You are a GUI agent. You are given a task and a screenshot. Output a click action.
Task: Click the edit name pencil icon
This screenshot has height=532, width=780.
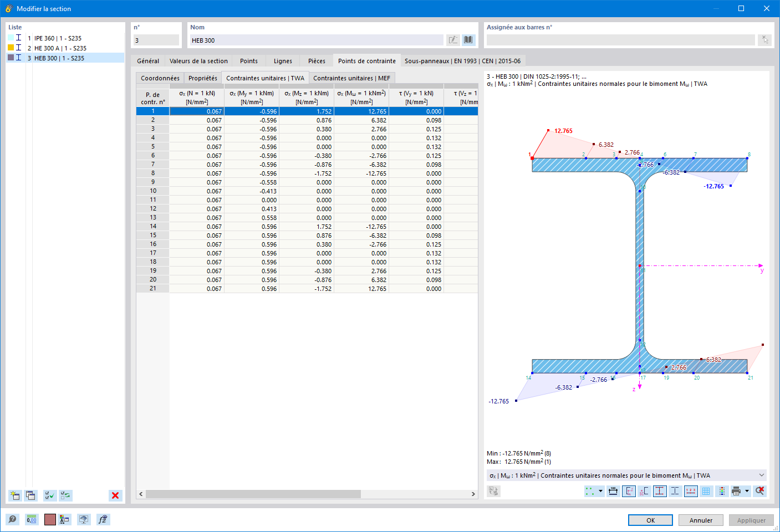453,40
